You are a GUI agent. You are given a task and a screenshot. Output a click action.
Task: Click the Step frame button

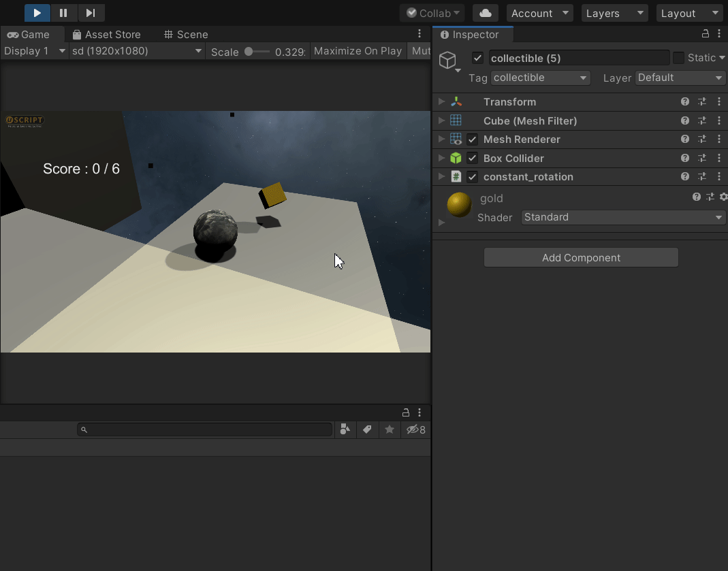point(90,13)
